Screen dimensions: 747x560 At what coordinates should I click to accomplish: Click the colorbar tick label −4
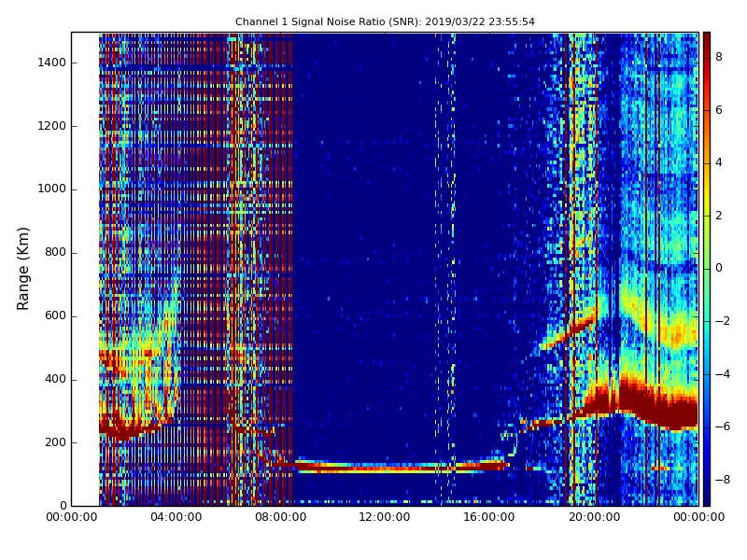pyautogui.click(x=723, y=374)
